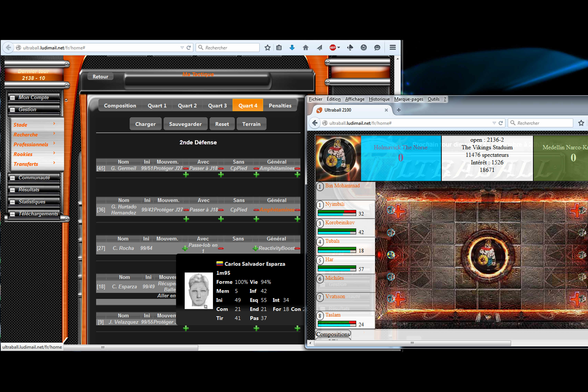Open the Firefox downloads arrow icon
Image resolution: width=588 pixels, height=392 pixels.
pos(292,47)
